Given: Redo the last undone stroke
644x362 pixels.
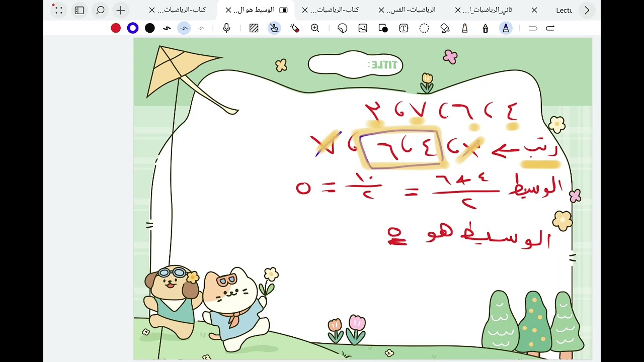Looking at the screenshot, I should click(x=550, y=28).
